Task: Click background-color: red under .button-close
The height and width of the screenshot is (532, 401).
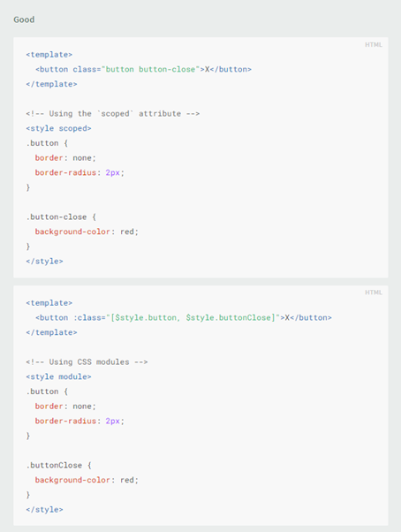Action: pyautogui.click(x=87, y=232)
